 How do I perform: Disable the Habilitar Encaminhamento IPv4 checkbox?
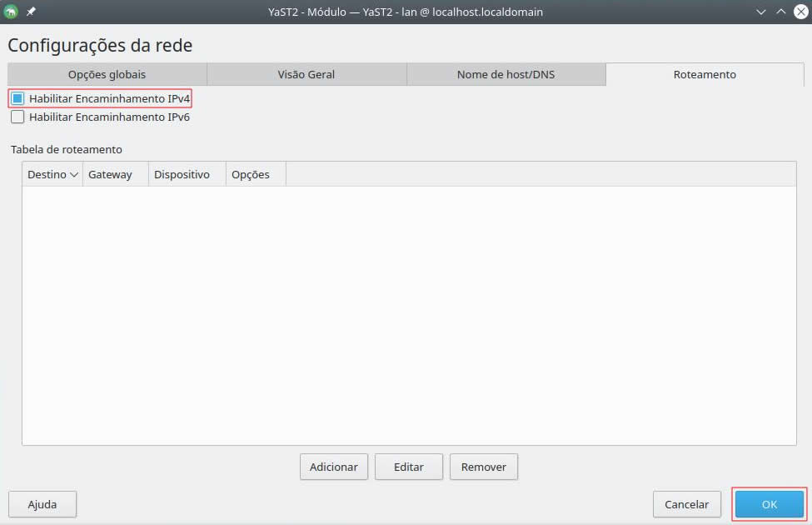click(17, 98)
